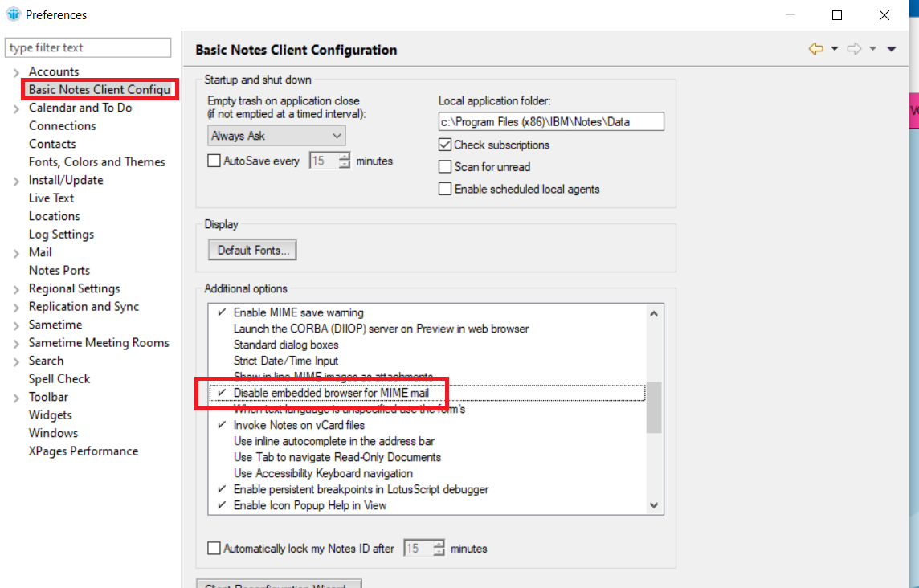Viewport: 919px width, 588px height.
Task: Expand the Mail tree node
Action: (16, 253)
